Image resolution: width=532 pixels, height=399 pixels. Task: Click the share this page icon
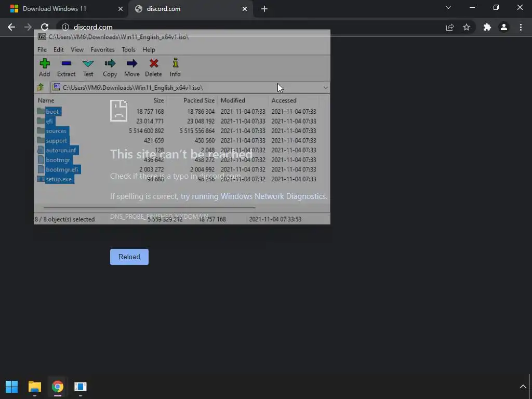[x=450, y=28]
